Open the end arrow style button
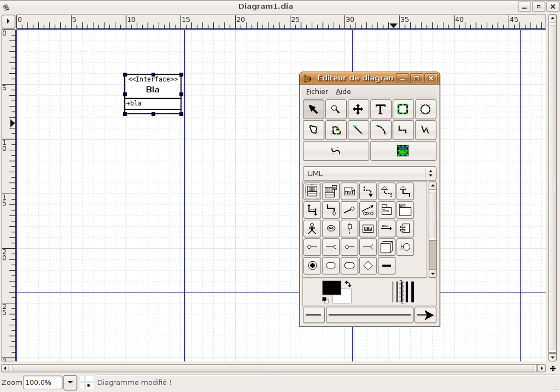Screen dimensions: 560x392 425,315
